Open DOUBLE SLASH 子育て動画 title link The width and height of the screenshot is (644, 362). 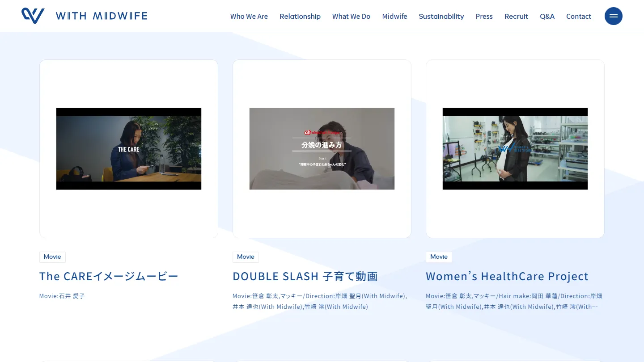pos(305,276)
